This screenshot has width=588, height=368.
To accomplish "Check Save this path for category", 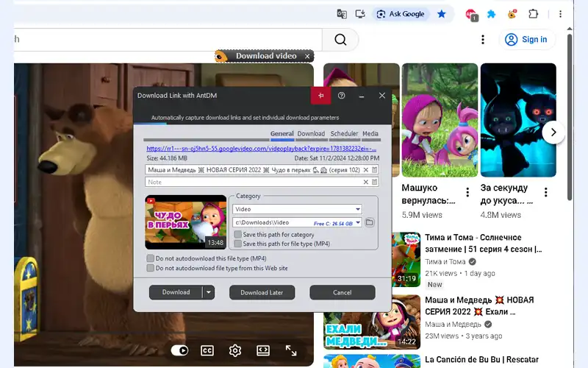I will (x=237, y=235).
